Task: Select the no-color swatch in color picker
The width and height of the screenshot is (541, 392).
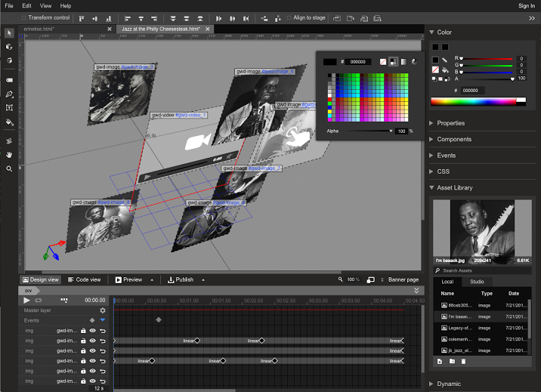Action: coord(383,62)
